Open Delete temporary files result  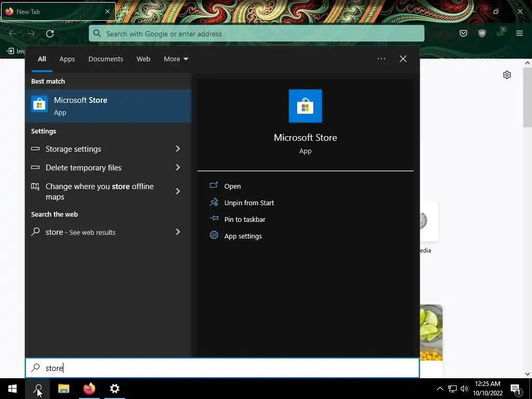click(x=108, y=168)
